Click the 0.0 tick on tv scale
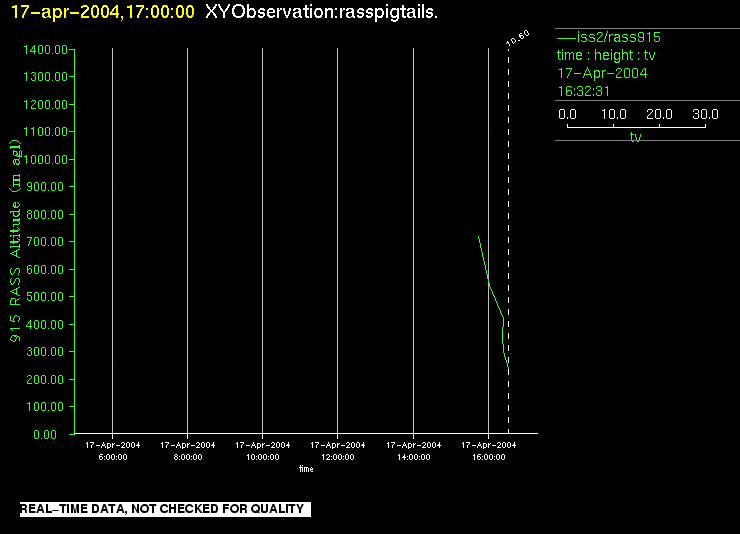Viewport: 740px width, 534px height. [x=567, y=114]
